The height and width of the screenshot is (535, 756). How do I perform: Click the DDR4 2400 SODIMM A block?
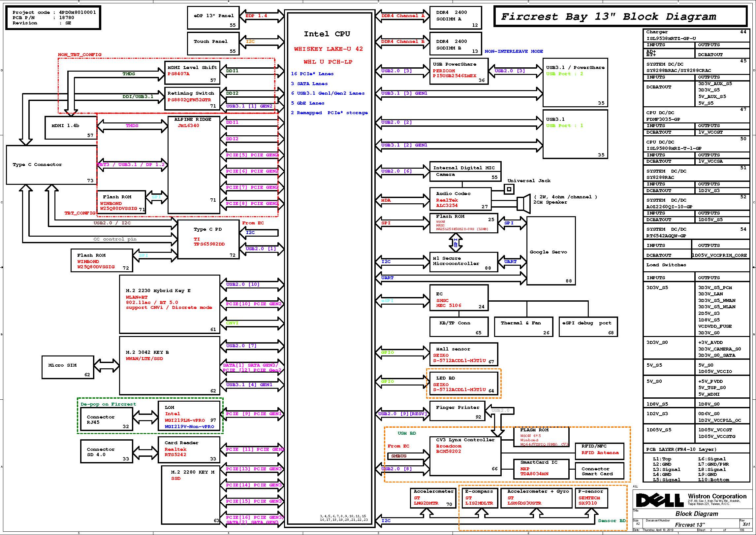(x=456, y=17)
